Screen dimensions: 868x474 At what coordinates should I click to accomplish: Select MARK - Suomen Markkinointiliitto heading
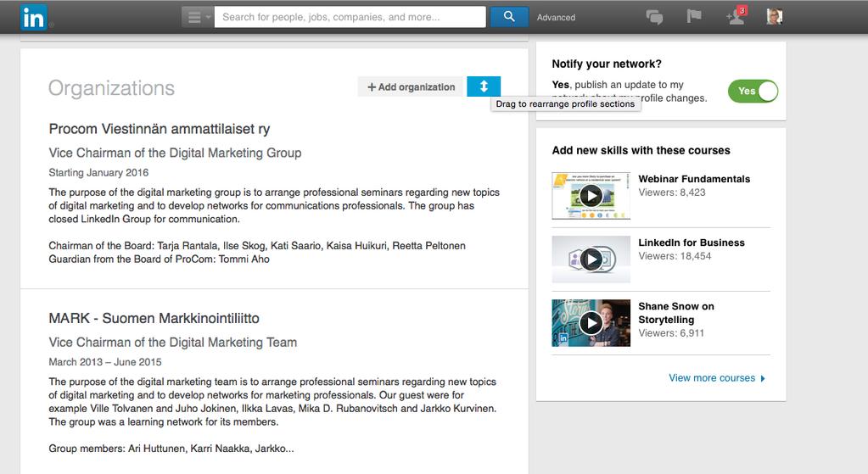tap(154, 318)
